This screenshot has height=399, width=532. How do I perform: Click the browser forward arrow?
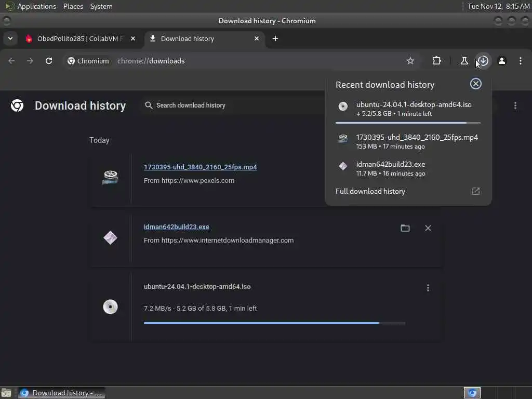pyautogui.click(x=30, y=61)
